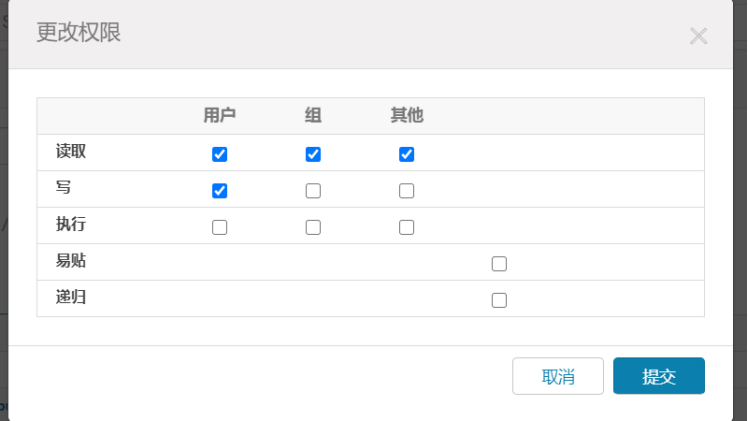Tick the 递归 recursive checkbox
The width and height of the screenshot is (748, 421).
[x=499, y=300]
